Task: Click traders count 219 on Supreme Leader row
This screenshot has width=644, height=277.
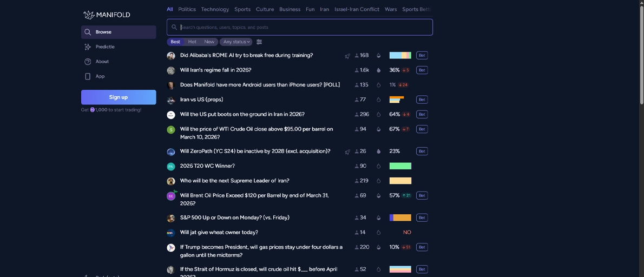Action: (x=362, y=181)
